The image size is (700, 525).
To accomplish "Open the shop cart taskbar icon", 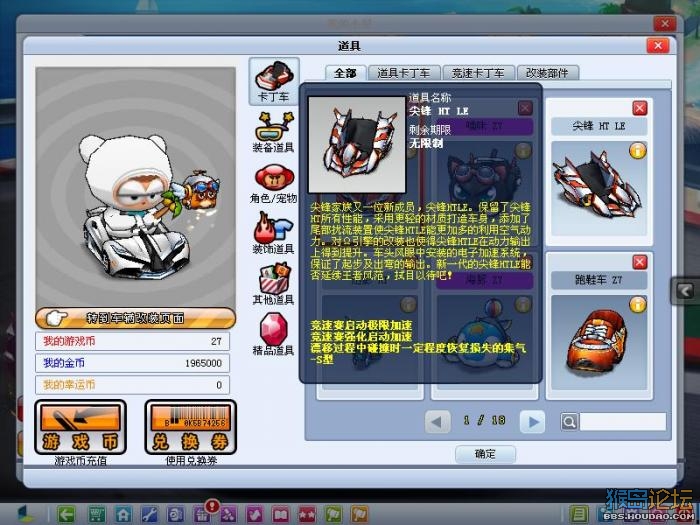I will (96, 515).
